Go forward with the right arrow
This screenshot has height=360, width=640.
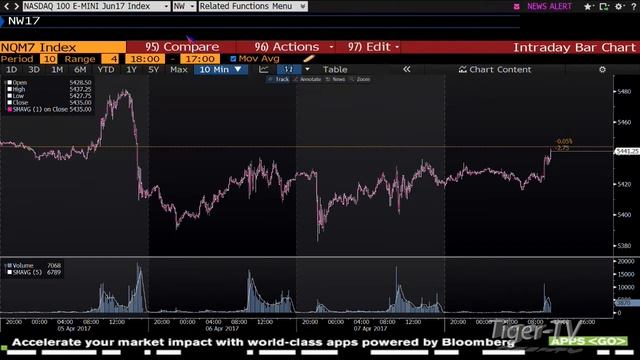click(17, 6)
